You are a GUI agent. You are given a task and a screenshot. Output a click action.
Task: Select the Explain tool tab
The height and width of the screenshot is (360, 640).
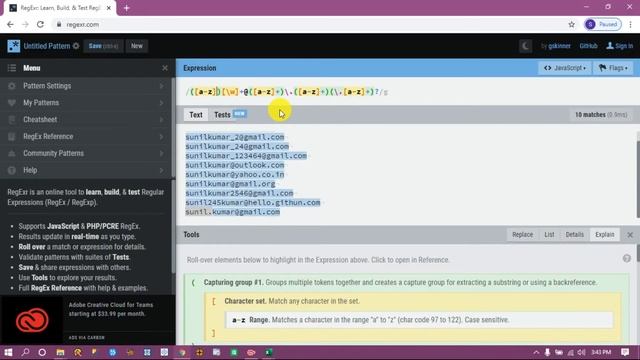604,235
